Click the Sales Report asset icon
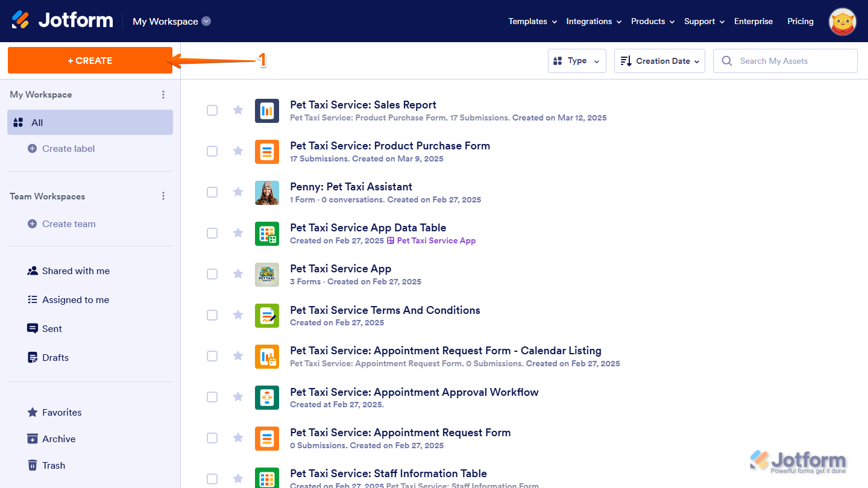The height and width of the screenshot is (488, 868). [267, 111]
